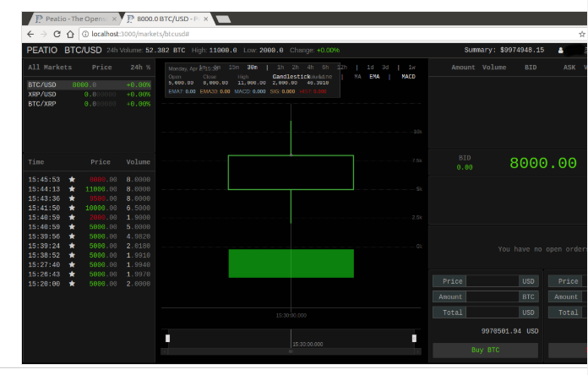588x375 pixels.
Task: Click the star beside the 15:38:52 trade
Action: [72, 255]
